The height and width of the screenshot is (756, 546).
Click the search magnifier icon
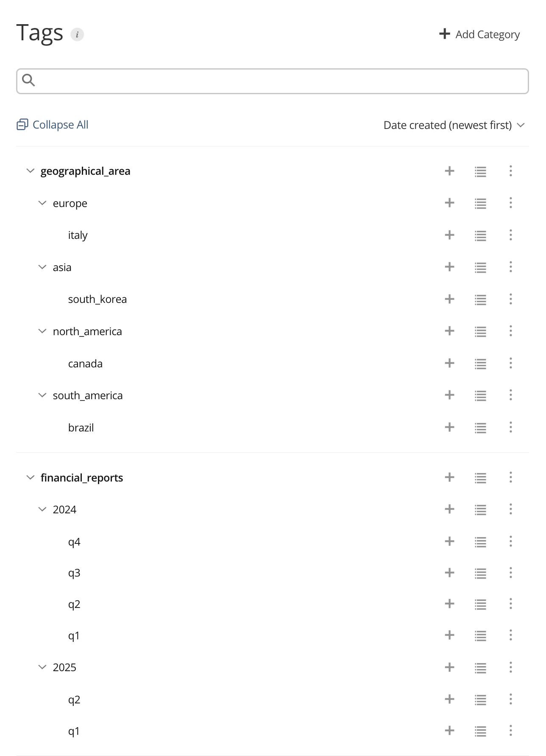(29, 80)
